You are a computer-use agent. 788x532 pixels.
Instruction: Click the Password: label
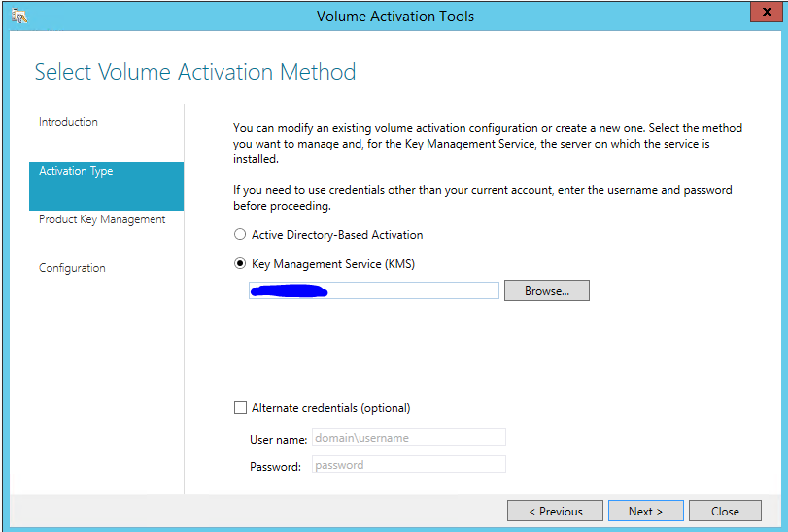[x=275, y=467]
